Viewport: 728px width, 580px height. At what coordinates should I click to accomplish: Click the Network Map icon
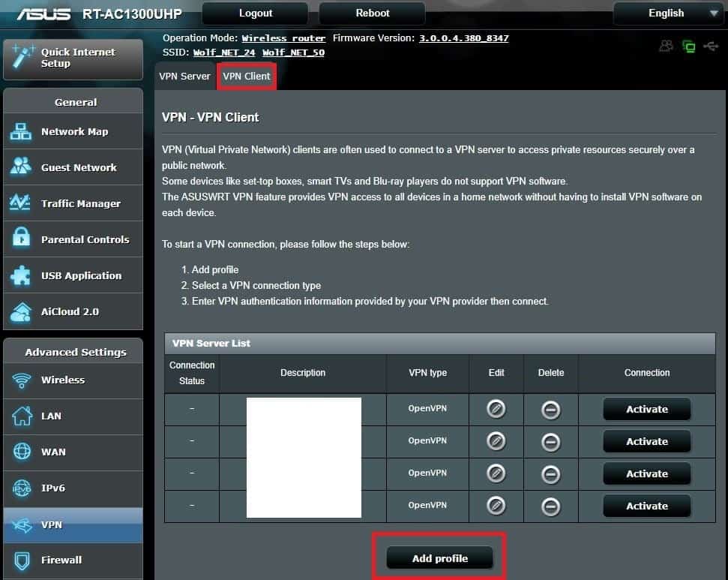coord(20,131)
